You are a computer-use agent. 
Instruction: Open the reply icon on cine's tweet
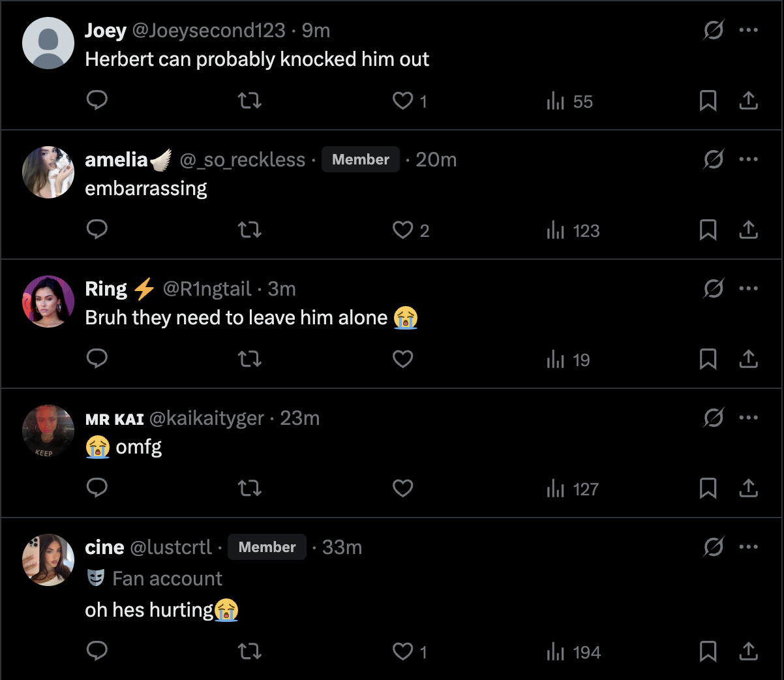(97, 651)
